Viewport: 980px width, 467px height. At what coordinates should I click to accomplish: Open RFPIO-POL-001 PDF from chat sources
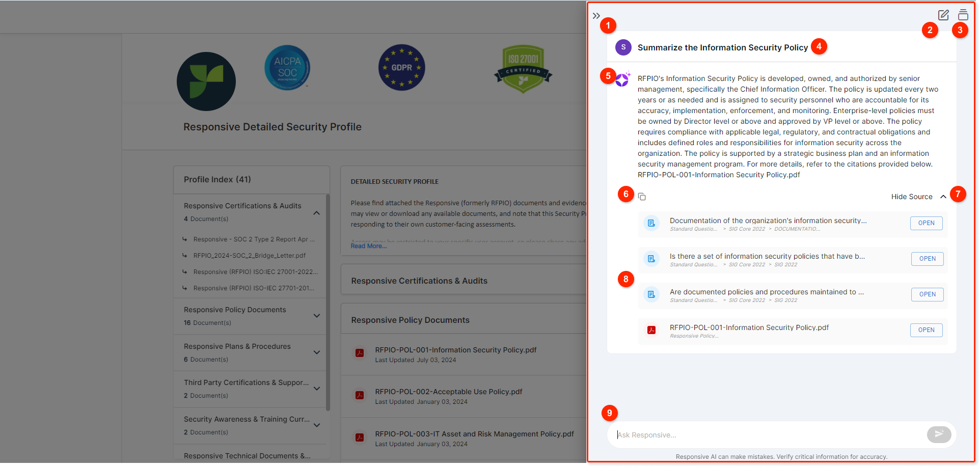tap(926, 330)
